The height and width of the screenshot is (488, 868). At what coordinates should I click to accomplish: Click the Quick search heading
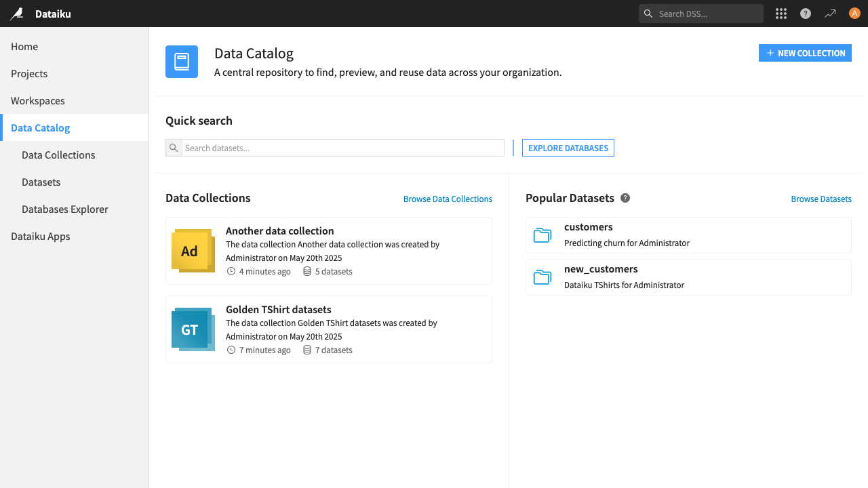pyautogui.click(x=199, y=121)
